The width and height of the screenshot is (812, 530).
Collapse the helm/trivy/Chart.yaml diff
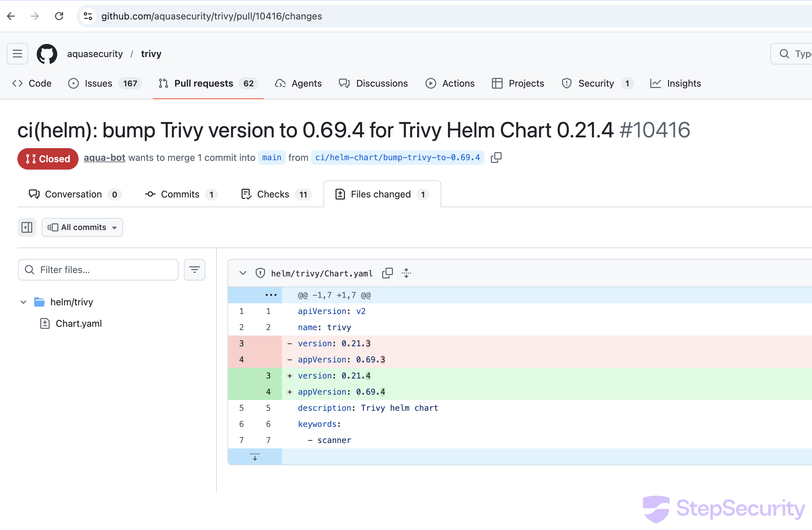point(243,273)
